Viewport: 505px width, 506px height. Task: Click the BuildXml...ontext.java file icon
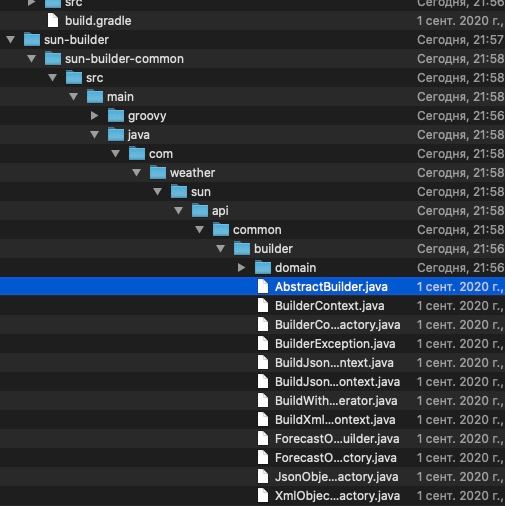263,419
